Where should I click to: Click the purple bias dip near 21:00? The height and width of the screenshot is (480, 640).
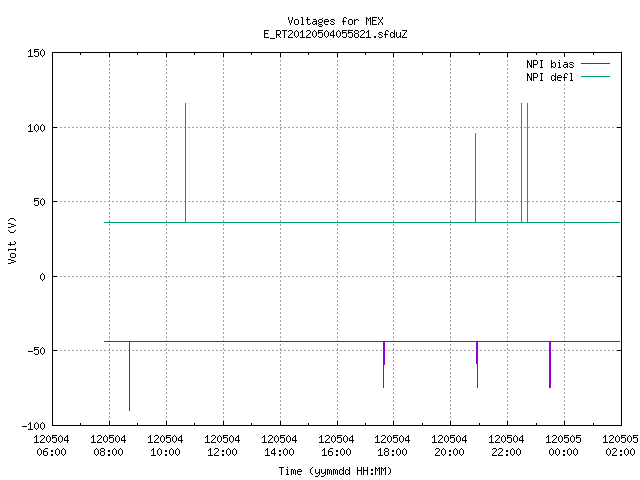click(477, 364)
